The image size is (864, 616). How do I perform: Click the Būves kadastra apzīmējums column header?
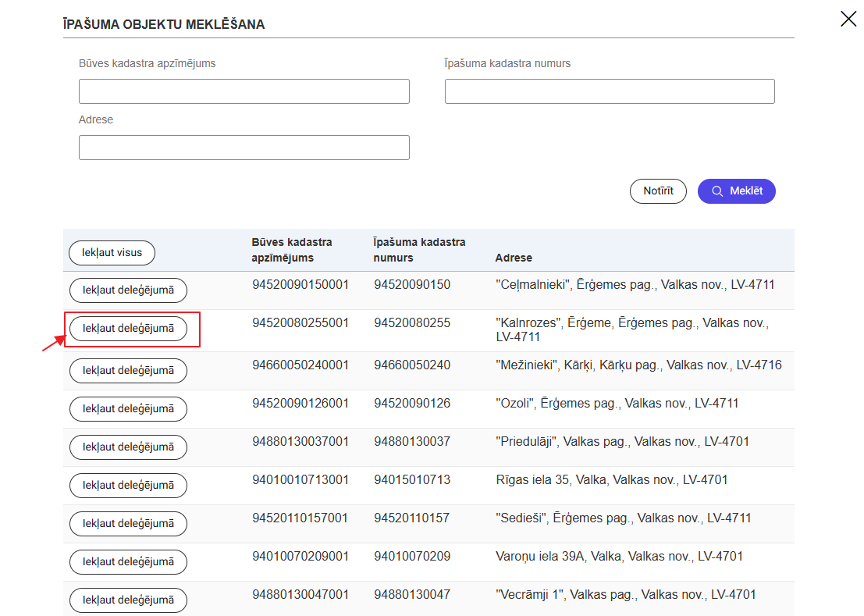tap(291, 250)
